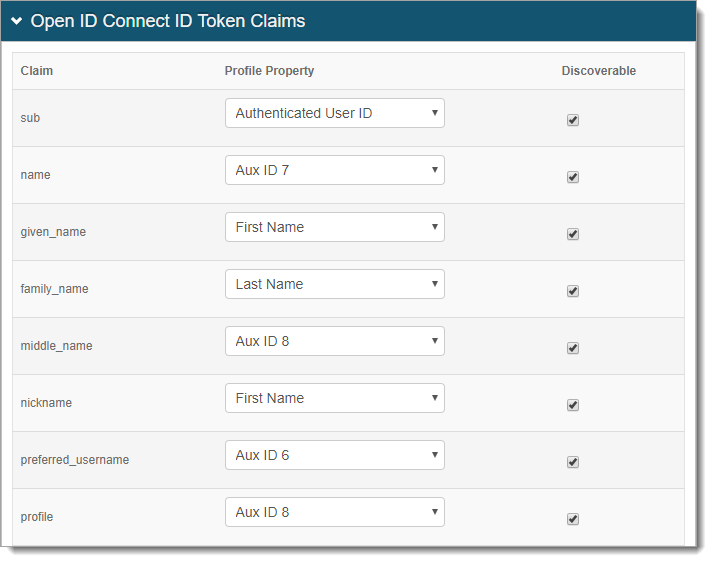
Task: Open the name claim Aux ID 7 dropdown
Action: tap(334, 171)
